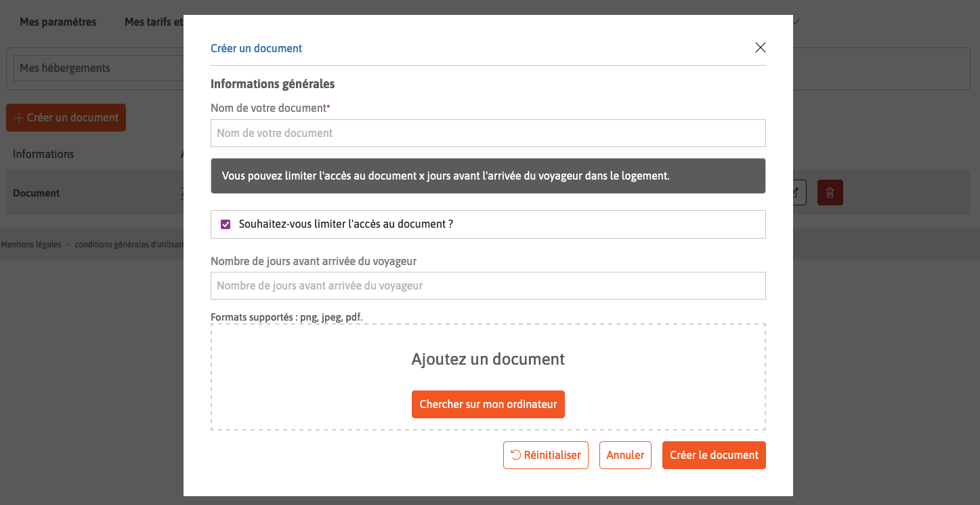
Task: Uncheck Souhaitez-vous limiter l'accès au document
Action: (226, 224)
